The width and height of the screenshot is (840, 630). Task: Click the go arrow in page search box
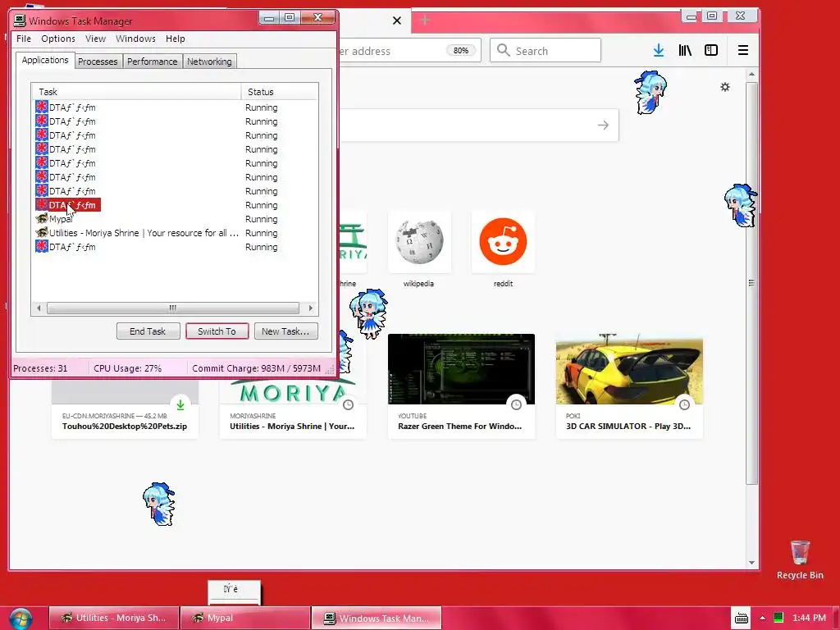603,125
